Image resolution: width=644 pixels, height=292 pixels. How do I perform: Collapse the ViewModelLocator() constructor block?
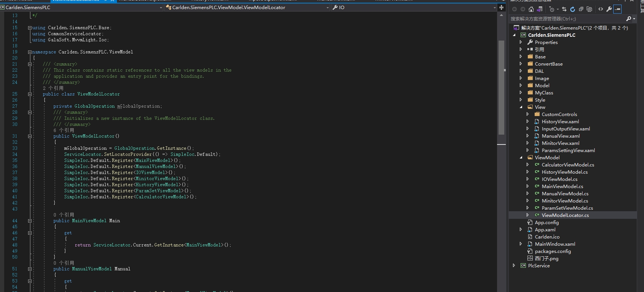pos(30,136)
